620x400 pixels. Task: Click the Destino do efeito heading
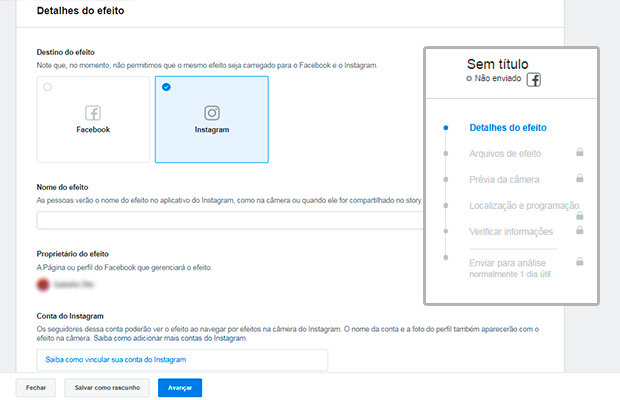click(66, 52)
